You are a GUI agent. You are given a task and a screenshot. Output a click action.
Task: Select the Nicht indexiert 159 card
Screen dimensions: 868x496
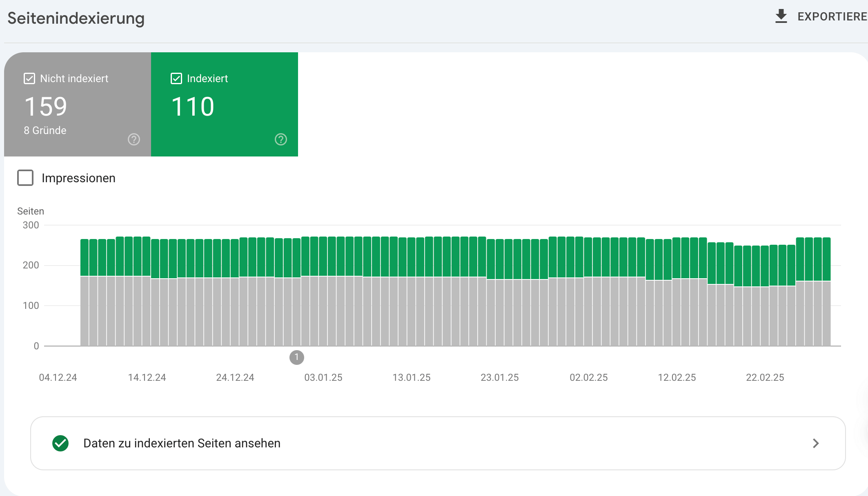click(78, 104)
